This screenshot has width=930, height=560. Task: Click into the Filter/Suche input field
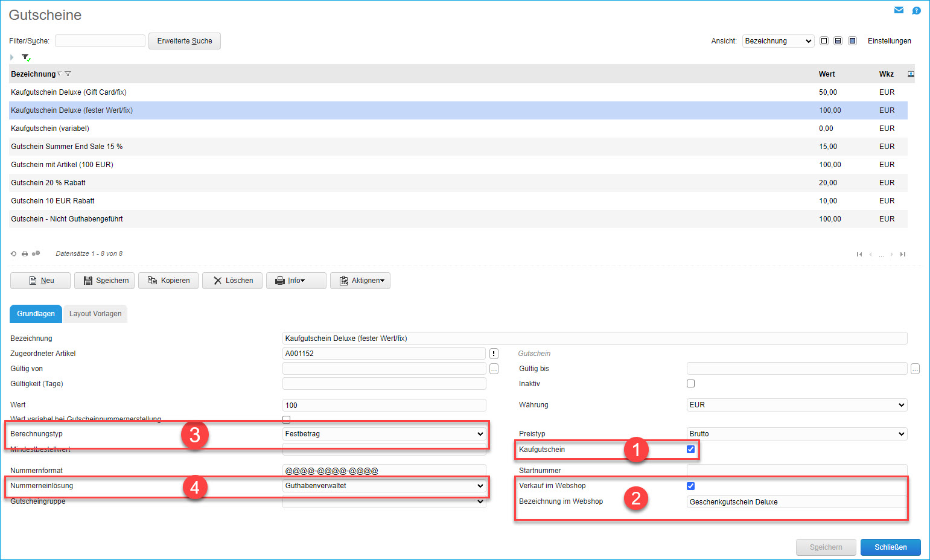point(100,41)
